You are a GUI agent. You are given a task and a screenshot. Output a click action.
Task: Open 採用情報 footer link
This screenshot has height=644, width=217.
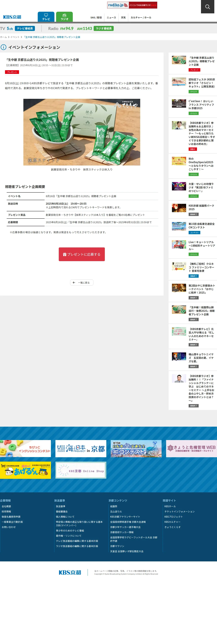(6, 511)
